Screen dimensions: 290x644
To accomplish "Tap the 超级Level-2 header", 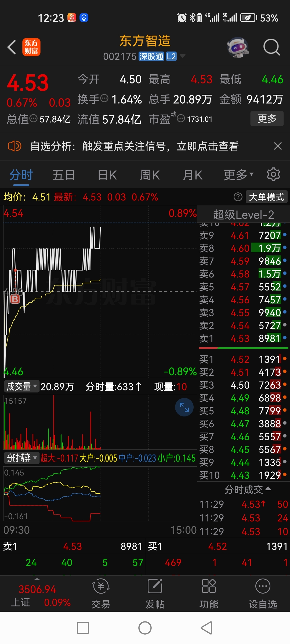I will 244,215.
